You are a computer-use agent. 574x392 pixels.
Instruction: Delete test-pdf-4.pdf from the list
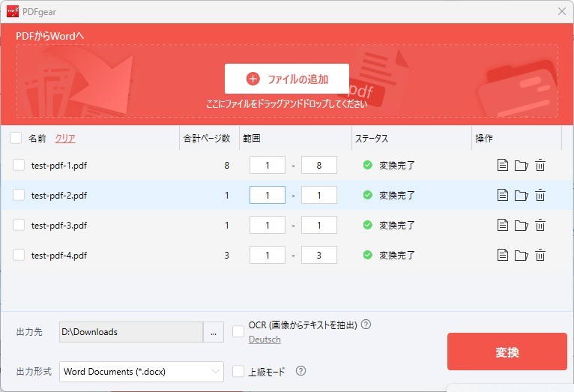pyautogui.click(x=540, y=255)
